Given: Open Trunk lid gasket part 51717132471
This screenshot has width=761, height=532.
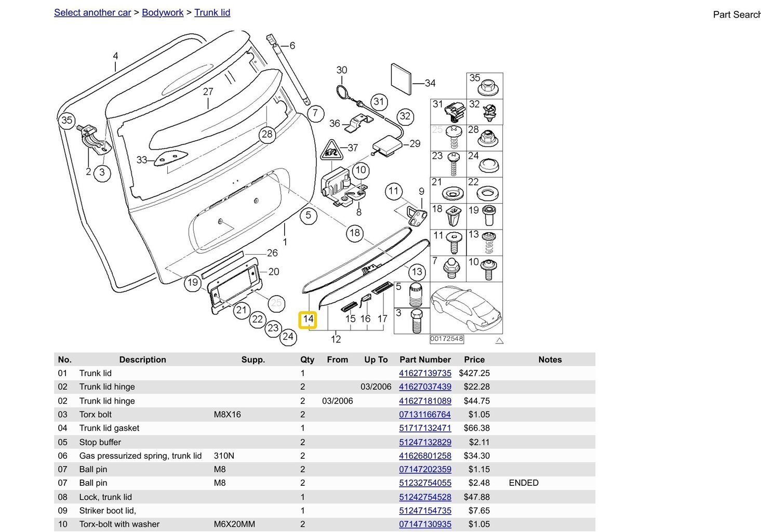Looking at the screenshot, I should click(x=425, y=428).
